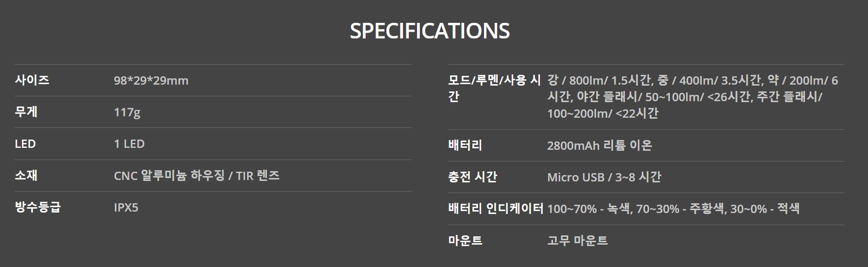Select the 충전 시간 label
The width and height of the screenshot is (868, 267).
click(472, 177)
